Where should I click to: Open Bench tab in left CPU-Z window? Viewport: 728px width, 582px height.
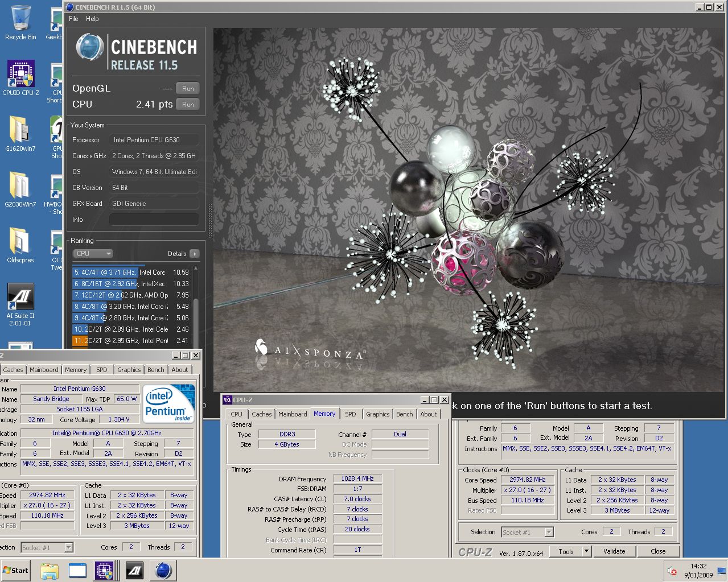coord(156,370)
